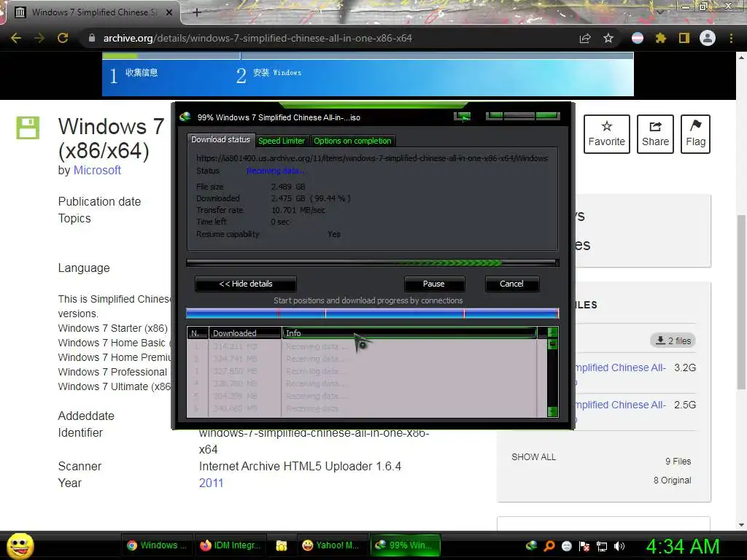This screenshot has width=747, height=560.
Task: Click the 4:34 AM clock
Action: 682,546
